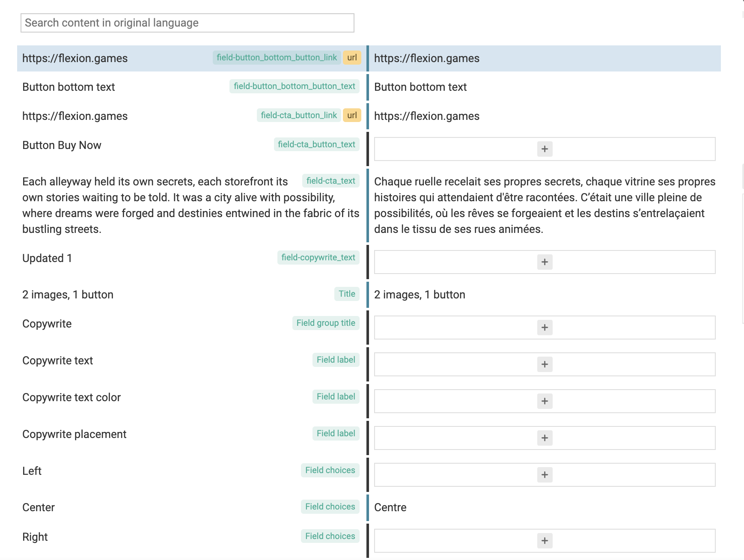Click plus icon for Left field choice
Screen dimensions: 744x560
(545, 475)
